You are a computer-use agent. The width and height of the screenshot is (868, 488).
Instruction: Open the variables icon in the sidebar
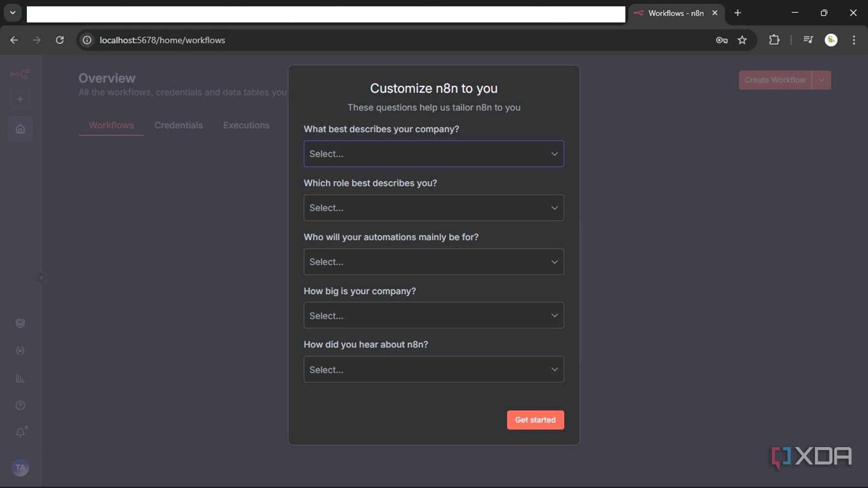20,351
